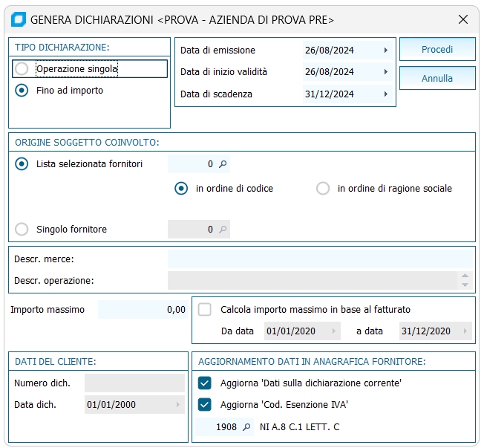Image resolution: width=484 pixels, height=448 pixels.
Task: Open the Data di scadenza date arrow
Action: click(x=386, y=94)
